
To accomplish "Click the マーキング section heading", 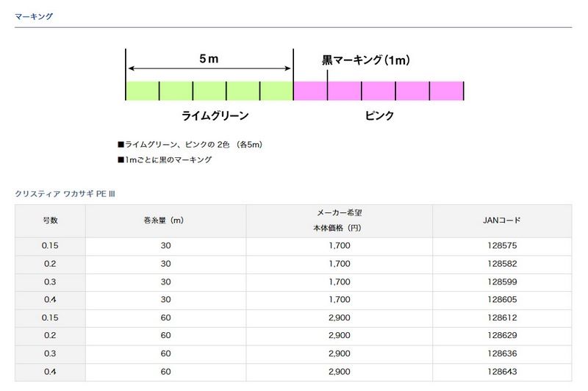I will tap(34, 16).
